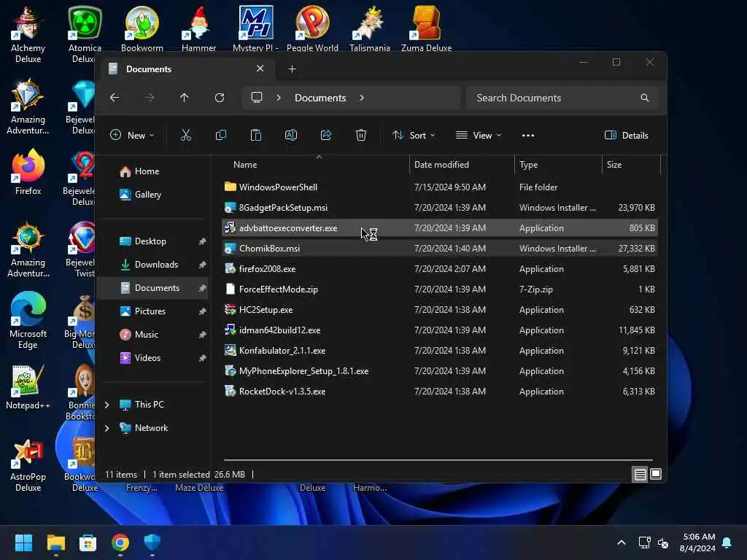Viewport: 747px width, 560px height.
Task: Select ForceEffectMode.zip file
Action: point(439,289)
